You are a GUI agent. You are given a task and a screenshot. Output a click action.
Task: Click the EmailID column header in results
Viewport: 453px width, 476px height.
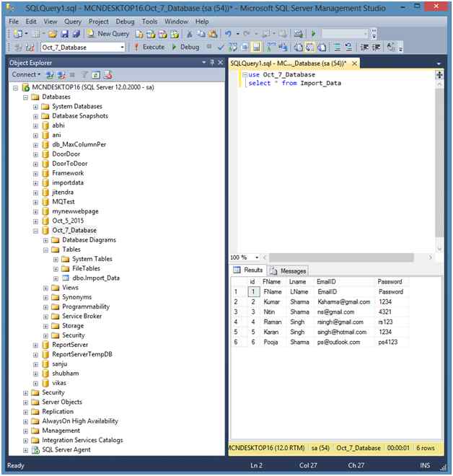345,282
